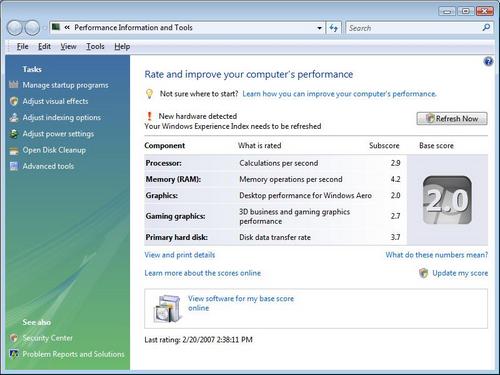The width and height of the screenshot is (500, 375).
Task: Click the 3.7 hard disk subscore value
Action: pos(395,237)
